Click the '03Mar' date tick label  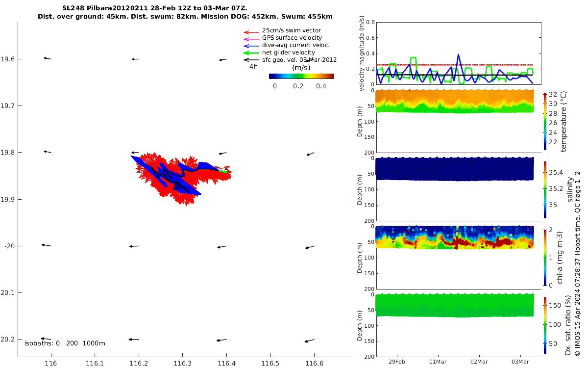(520, 362)
